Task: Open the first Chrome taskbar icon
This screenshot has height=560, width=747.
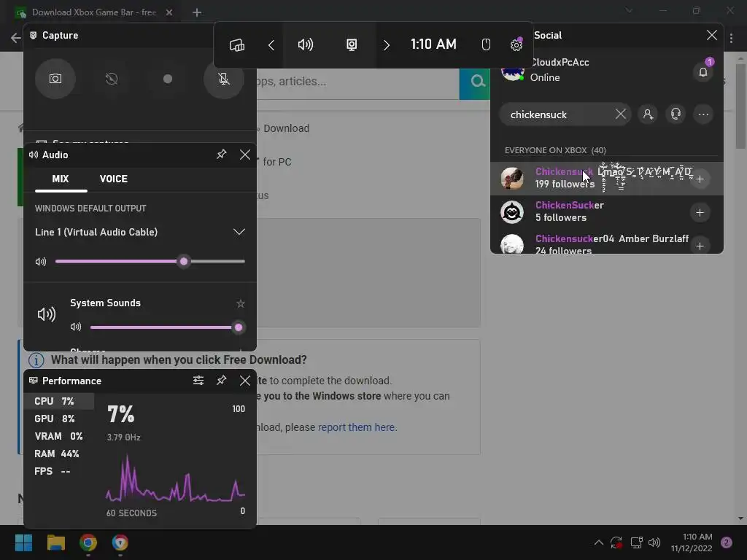Action: [88, 542]
